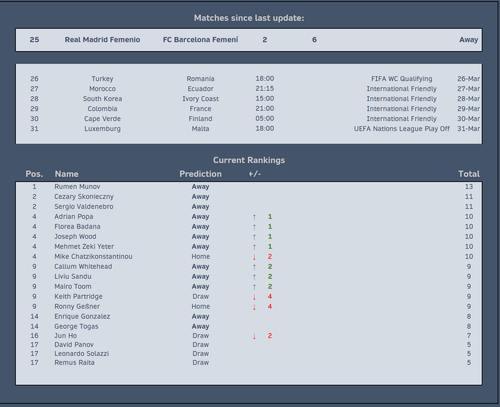Click the 'Total' column header
The width and height of the screenshot is (500, 407).
point(469,174)
